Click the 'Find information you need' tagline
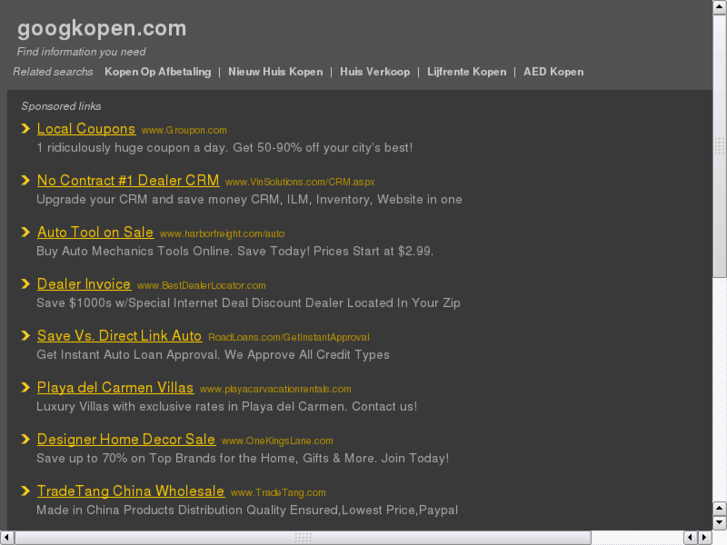 tap(81, 52)
